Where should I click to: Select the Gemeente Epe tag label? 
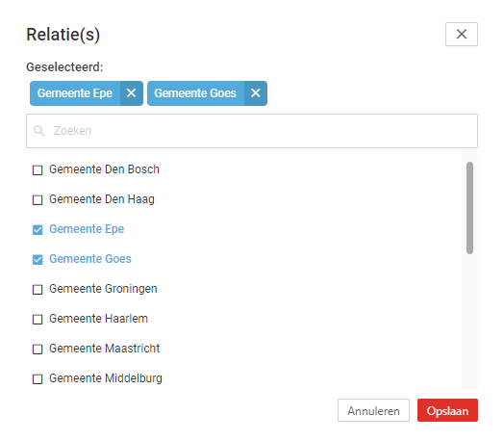pos(75,93)
